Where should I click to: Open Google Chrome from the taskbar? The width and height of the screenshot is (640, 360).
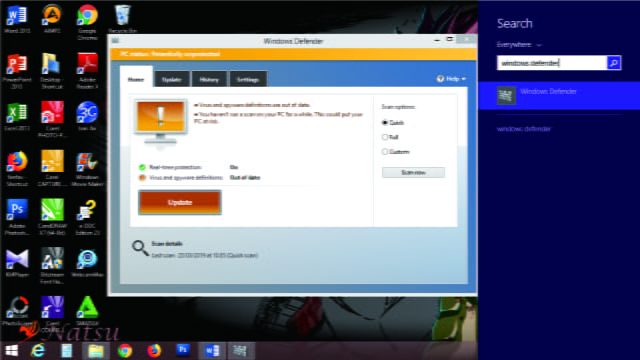pos(125,351)
